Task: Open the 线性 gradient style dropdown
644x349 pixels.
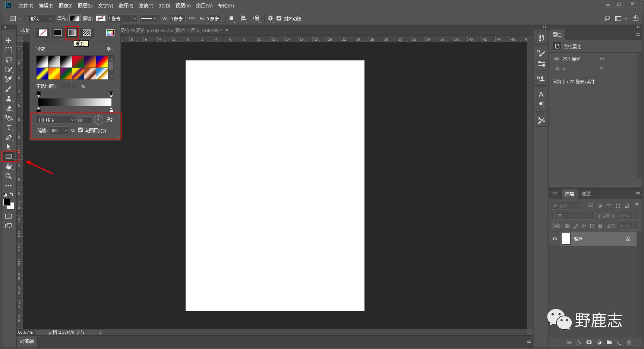Action: point(57,120)
